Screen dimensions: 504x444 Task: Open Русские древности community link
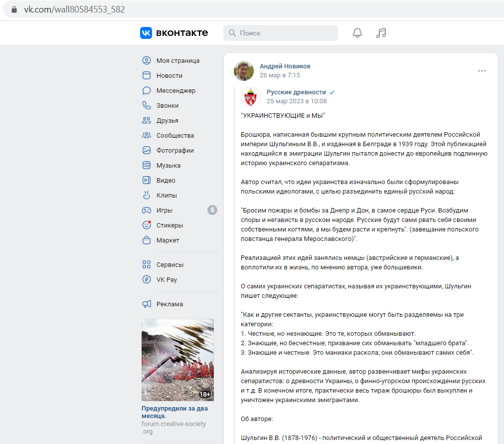click(296, 92)
